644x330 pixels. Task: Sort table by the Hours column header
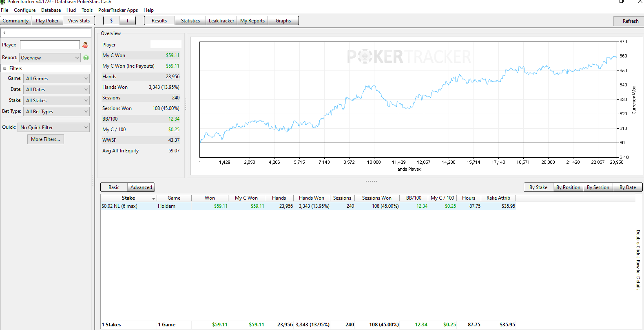pyautogui.click(x=469, y=198)
